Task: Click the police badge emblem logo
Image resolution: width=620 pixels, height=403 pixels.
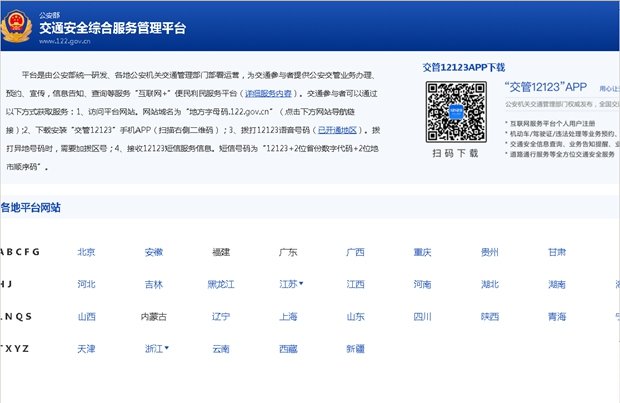Action: point(20,24)
